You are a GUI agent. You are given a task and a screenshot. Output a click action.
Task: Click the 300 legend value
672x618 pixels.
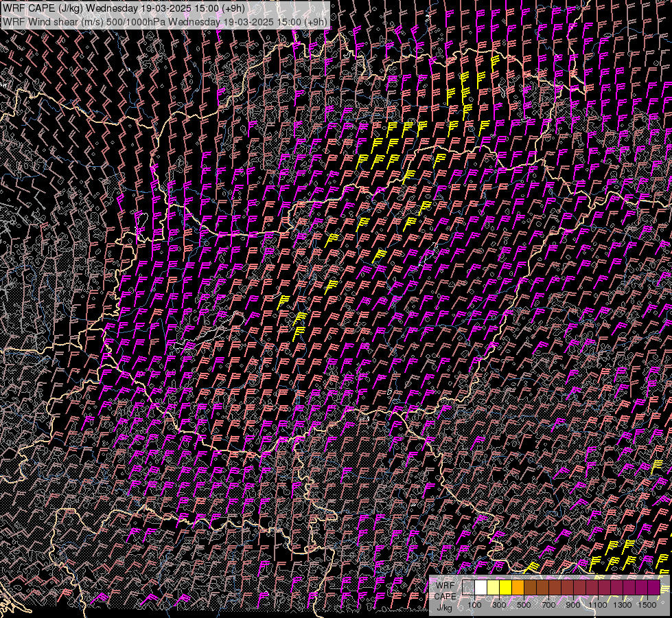(499, 605)
